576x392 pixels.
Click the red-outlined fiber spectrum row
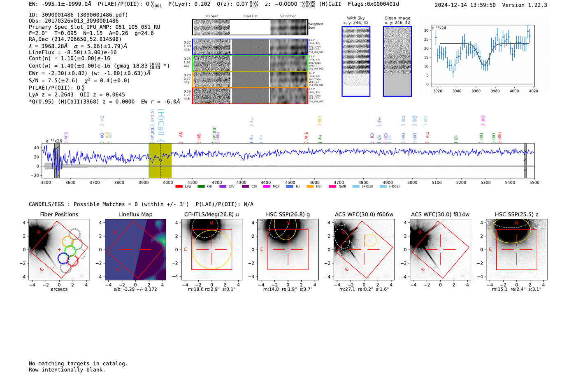pyautogui.click(x=250, y=95)
